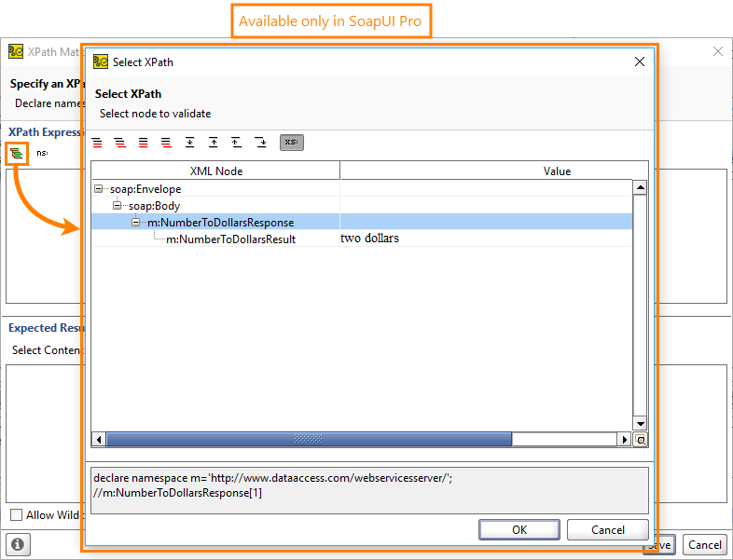Close the XPath Match window
This screenshot has width=733, height=560.
[x=718, y=51]
